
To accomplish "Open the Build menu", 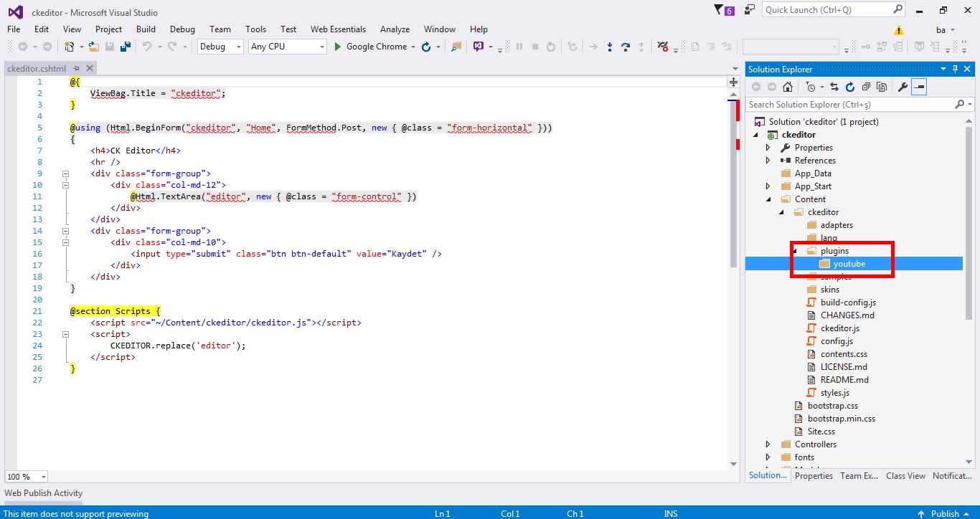I will [x=146, y=29].
